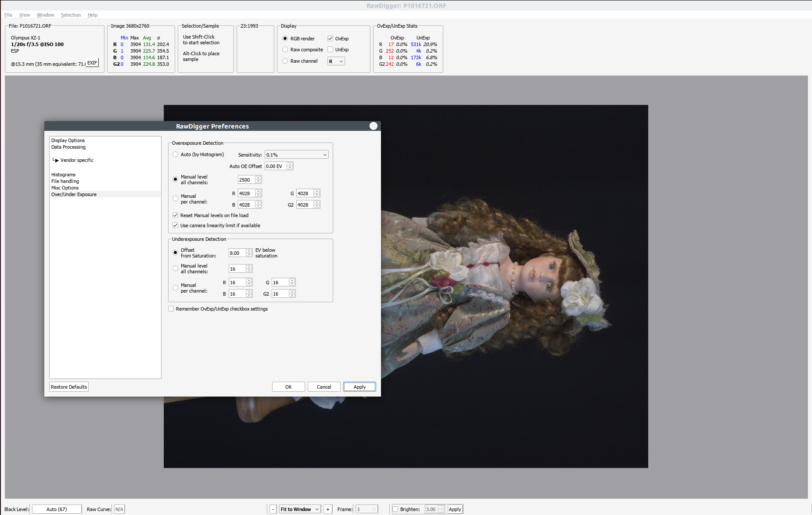
Task: Open the Window menu
Action: [x=45, y=15]
